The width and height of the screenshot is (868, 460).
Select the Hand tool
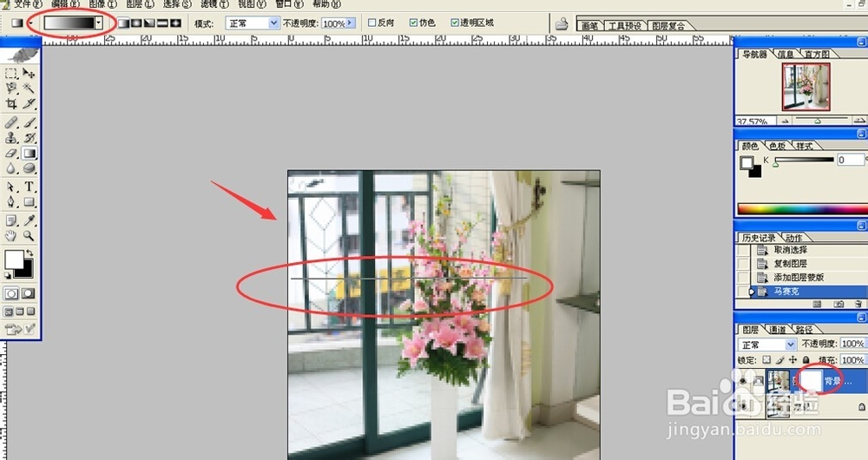[11, 236]
